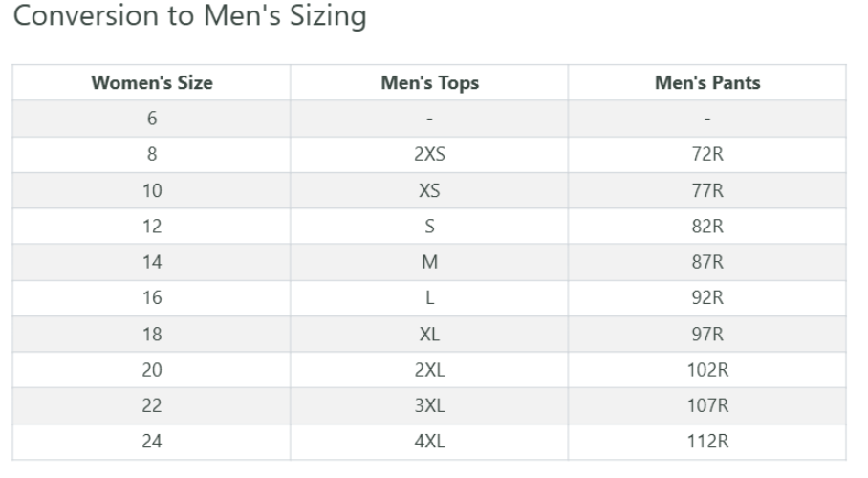This screenshot has height=478, width=868.
Task: Click the Men's Tops column header
Action: (429, 83)
